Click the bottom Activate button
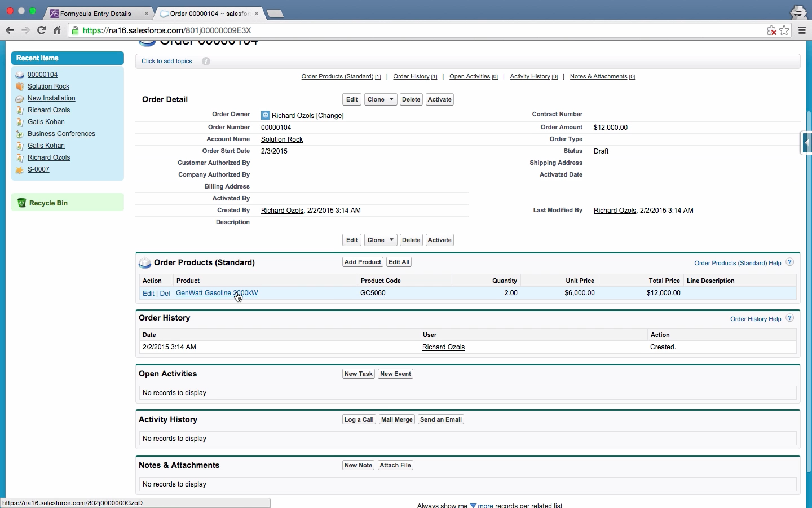The height and width of the screenshot is (508, 812). (x=440, y=240)
